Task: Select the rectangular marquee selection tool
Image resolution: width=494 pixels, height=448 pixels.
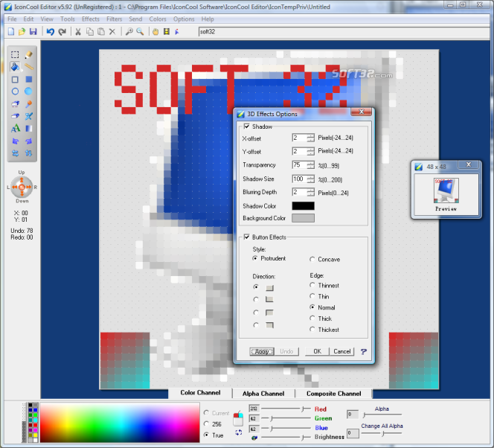Action: [15, 55]
